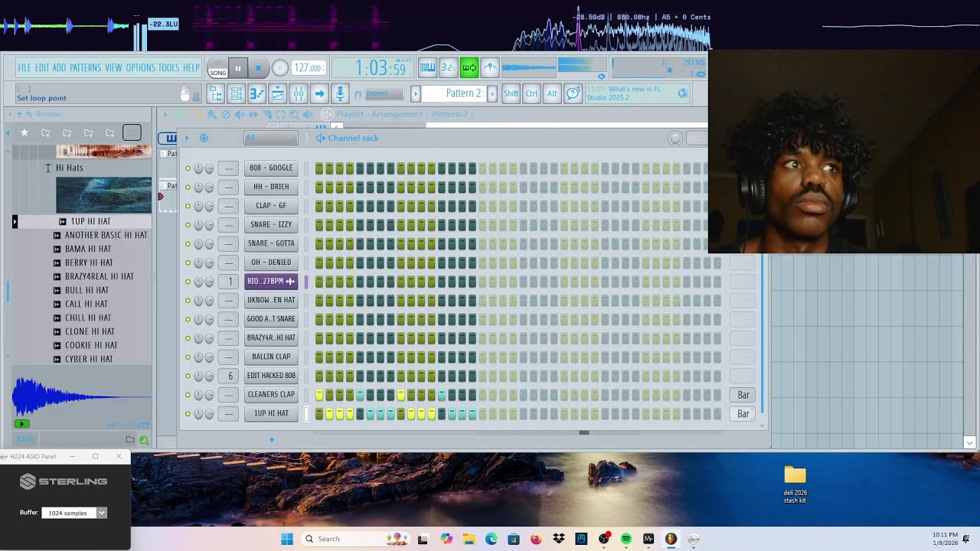This screenshot has width=980, height=551.
Task: Toggle the metronome icon
Action: click(490, 67)
